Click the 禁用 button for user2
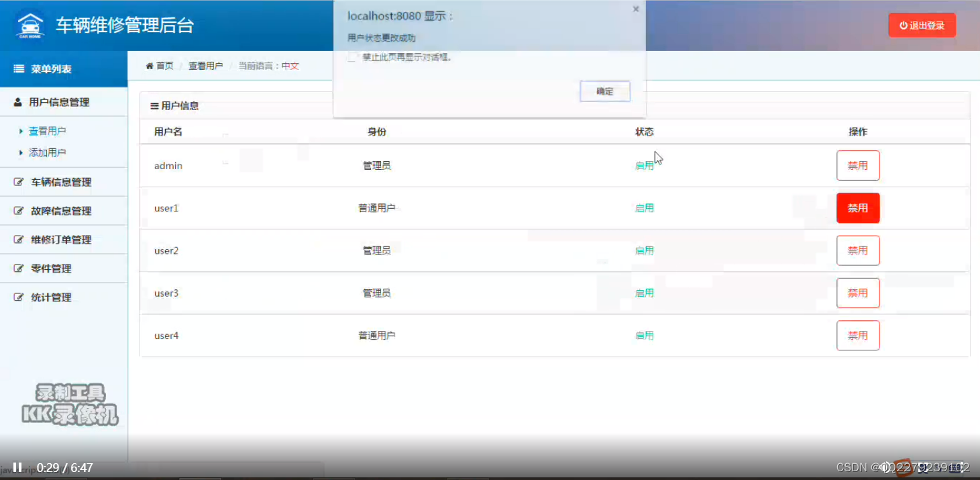The image size is (980, 480). pos(858,250)
